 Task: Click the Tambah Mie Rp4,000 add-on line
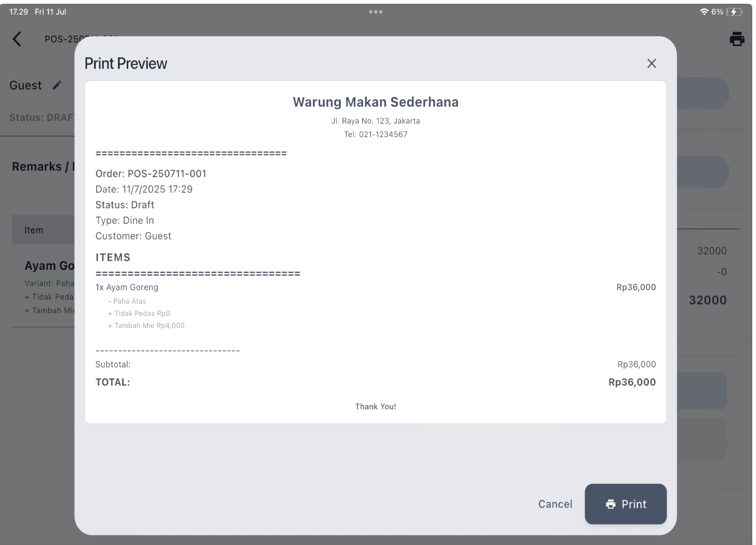tap(146, 326)
